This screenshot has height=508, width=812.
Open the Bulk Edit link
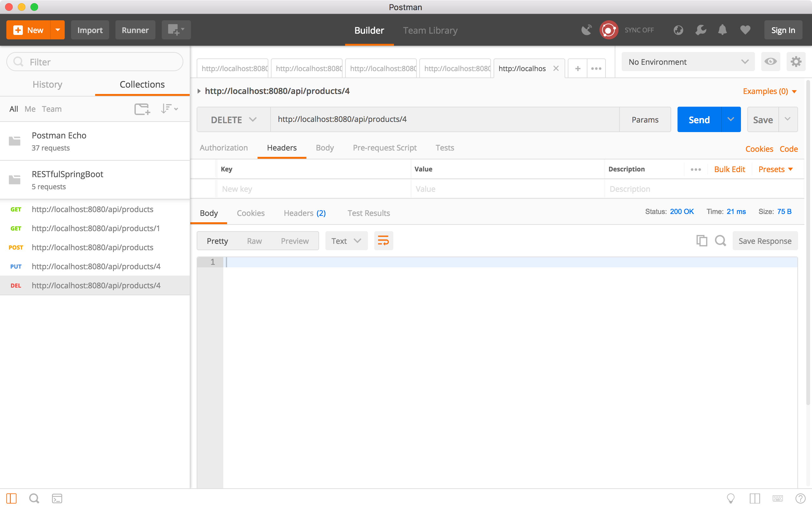(730, 169)
